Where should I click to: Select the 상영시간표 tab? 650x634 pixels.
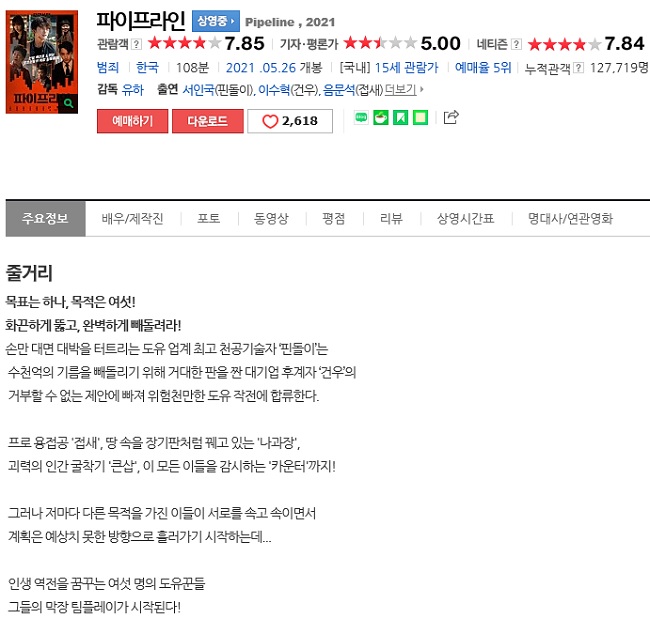(x=466, y=219)
